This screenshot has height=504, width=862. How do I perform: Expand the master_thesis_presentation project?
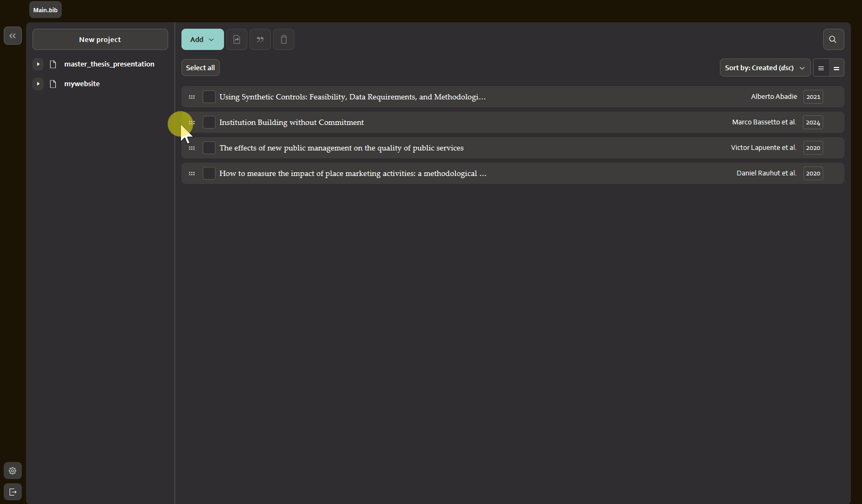[38, 64]
